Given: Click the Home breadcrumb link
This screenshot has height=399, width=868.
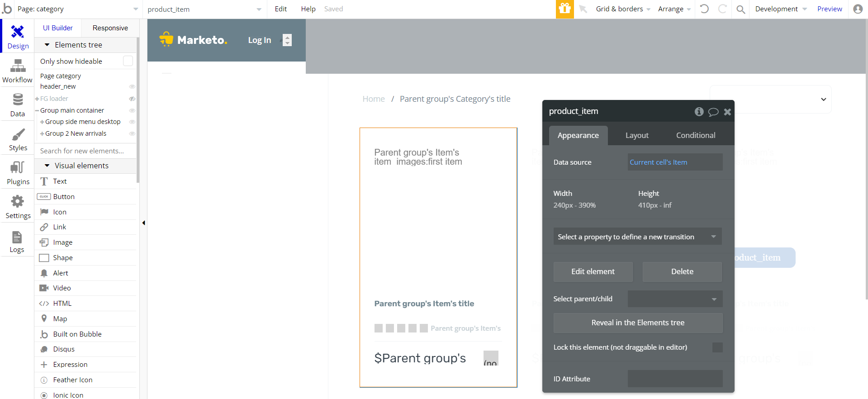Looking at the screenshot, I should point(374,99).
